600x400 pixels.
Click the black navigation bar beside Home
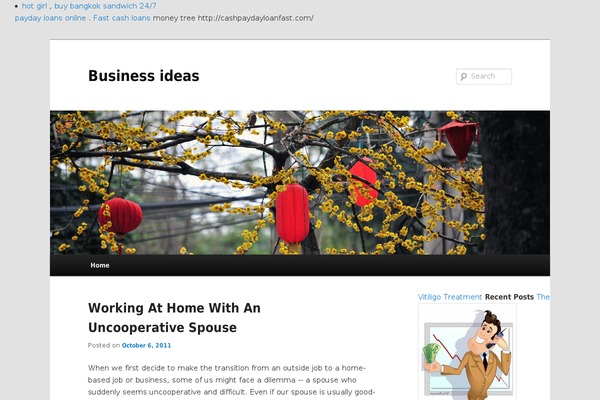point(329,265)
